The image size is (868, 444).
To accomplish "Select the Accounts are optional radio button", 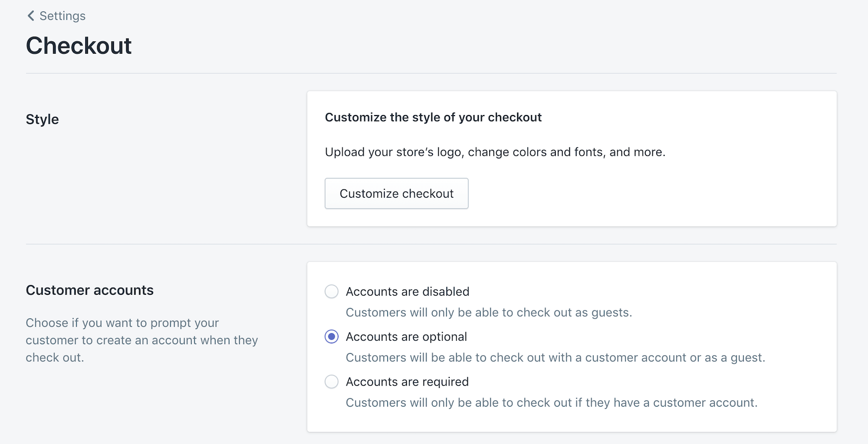I will [x=331, y=337].
